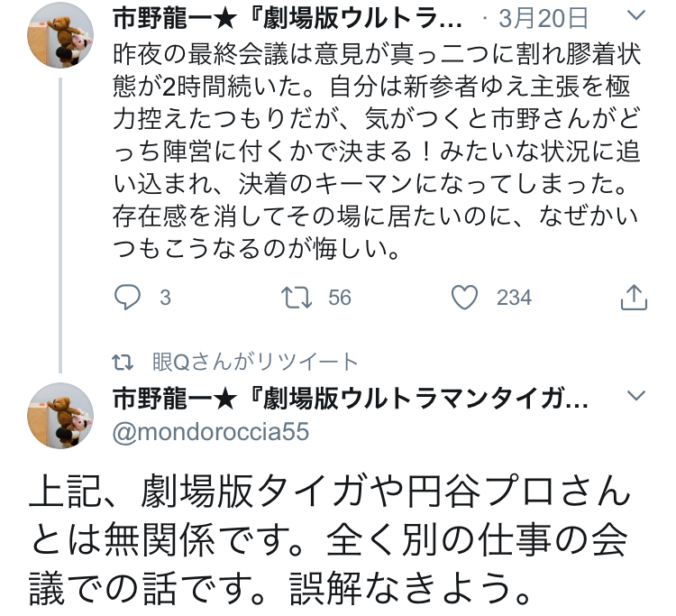The height and width of the screenshot is (616, 676).
Task: Tap the share upload icon
Action: (634, 297)
